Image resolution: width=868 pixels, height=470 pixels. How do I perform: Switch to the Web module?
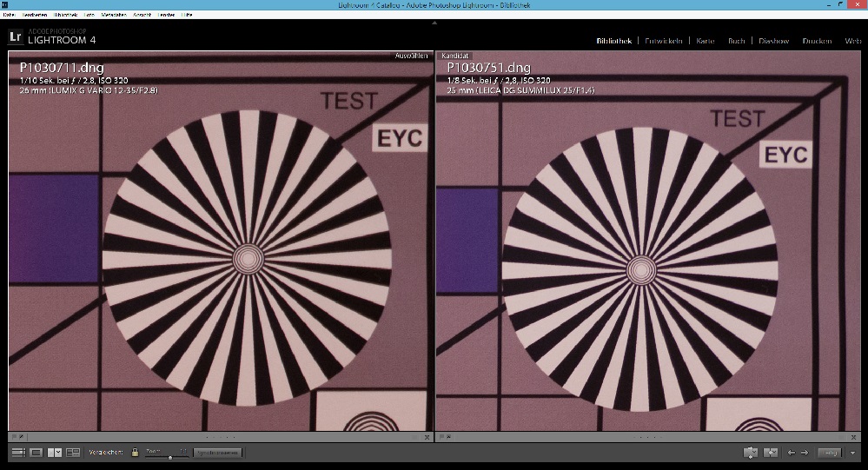[853, 41]
